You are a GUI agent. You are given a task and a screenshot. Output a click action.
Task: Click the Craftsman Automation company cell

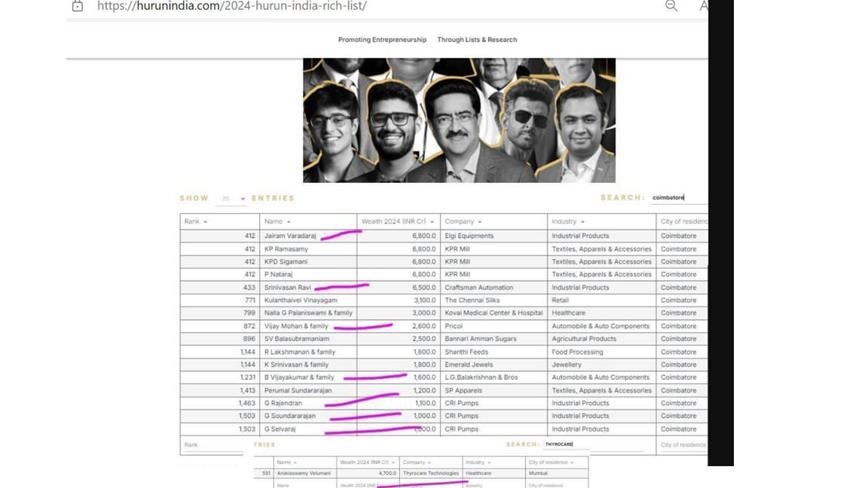(494, 288)
